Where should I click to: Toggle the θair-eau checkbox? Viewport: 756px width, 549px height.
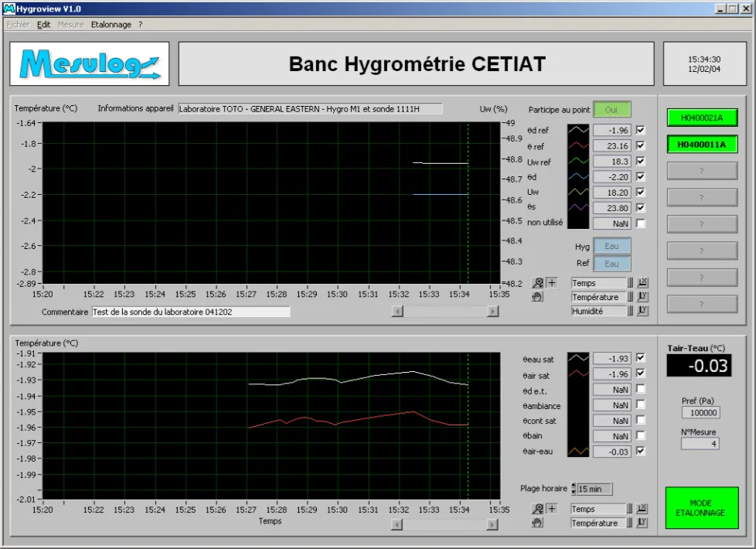coord(641,451)
